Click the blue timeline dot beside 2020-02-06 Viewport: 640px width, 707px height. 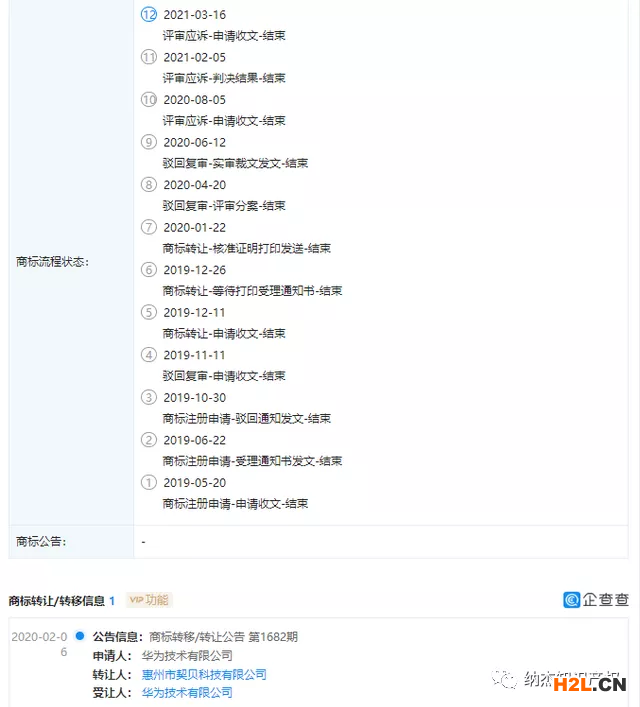click(x=80, y=635)
